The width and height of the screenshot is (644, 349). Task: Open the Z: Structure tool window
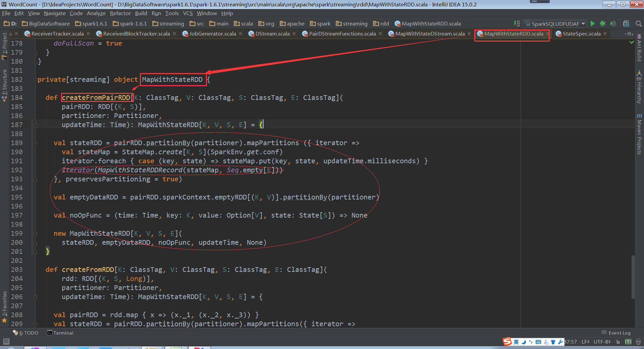point(4,85)
